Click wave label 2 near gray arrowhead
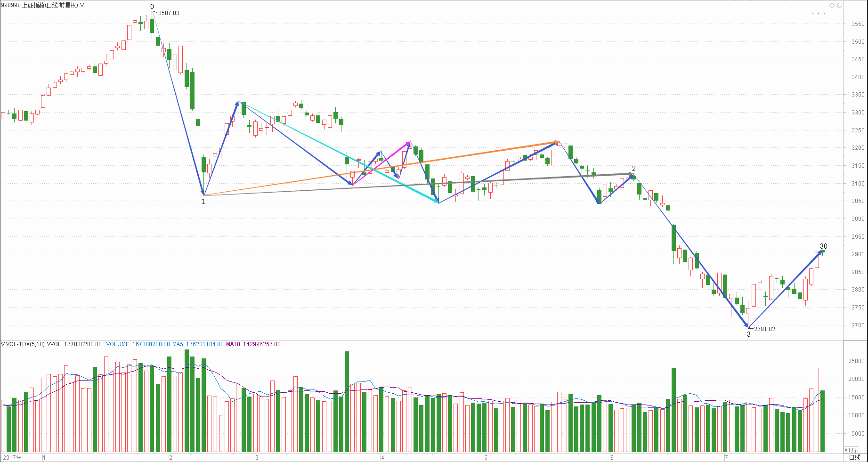The width and height of the screenshot is (868, 462). [x=634, y=168]
